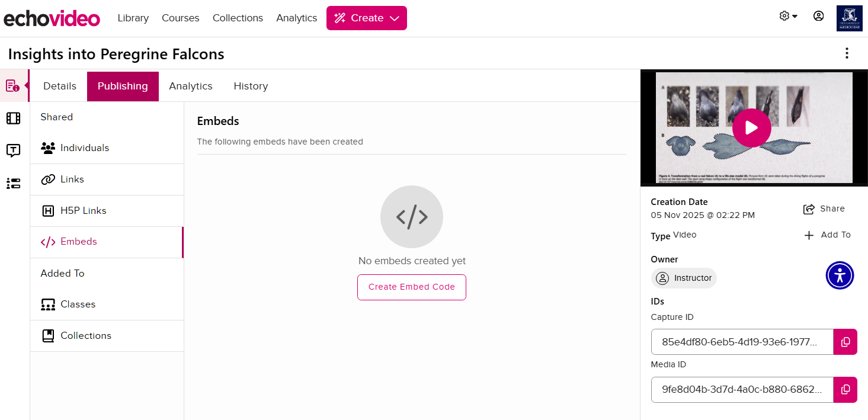The width and height of the screenshot is (868, 420).
Task: Select the Embeds section
Action: [x=107, y=242]
